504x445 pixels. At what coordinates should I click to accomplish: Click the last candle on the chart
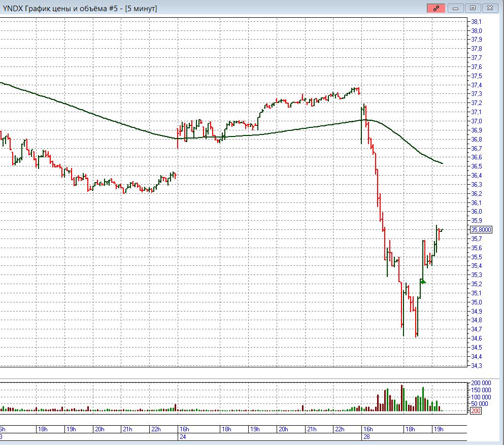[441, 230]
